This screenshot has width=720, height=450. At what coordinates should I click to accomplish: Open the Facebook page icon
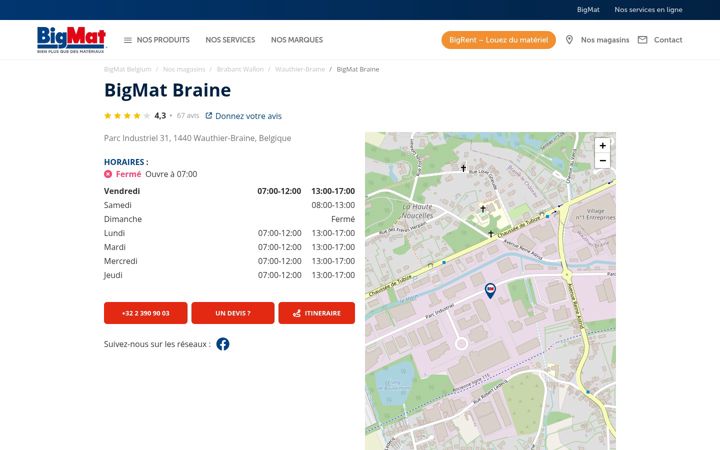pyautogui.click(x=223, y=344)
